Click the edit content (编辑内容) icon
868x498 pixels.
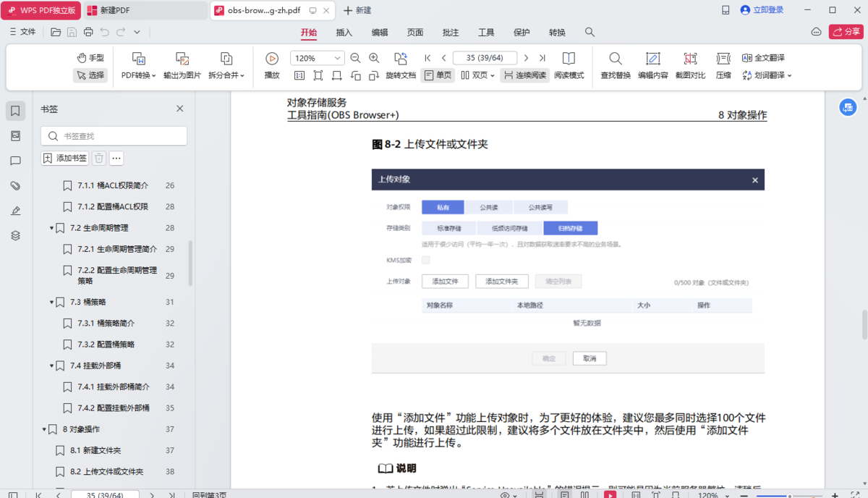click(652, 65)
